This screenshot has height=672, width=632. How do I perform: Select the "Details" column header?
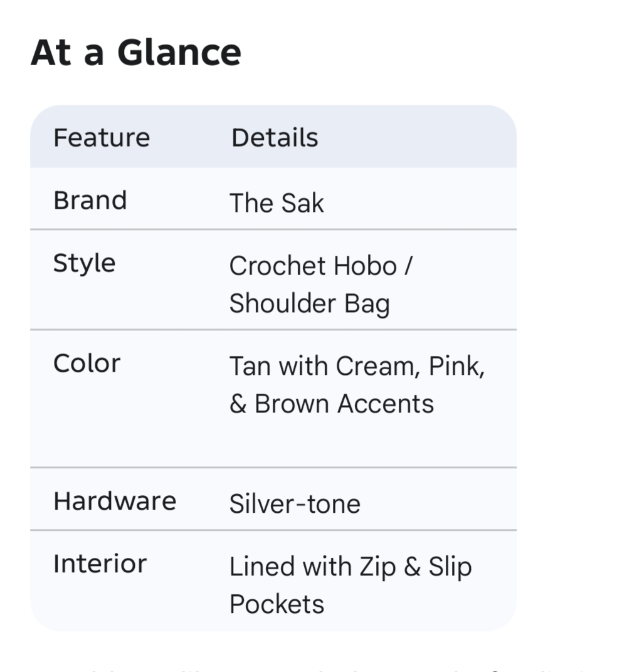[275, 138]
